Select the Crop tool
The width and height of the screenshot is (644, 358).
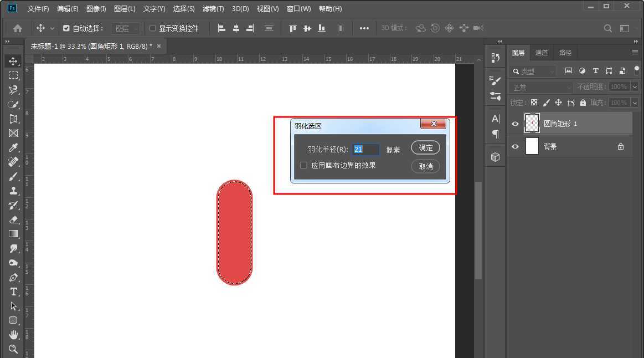tap(13, 119)
